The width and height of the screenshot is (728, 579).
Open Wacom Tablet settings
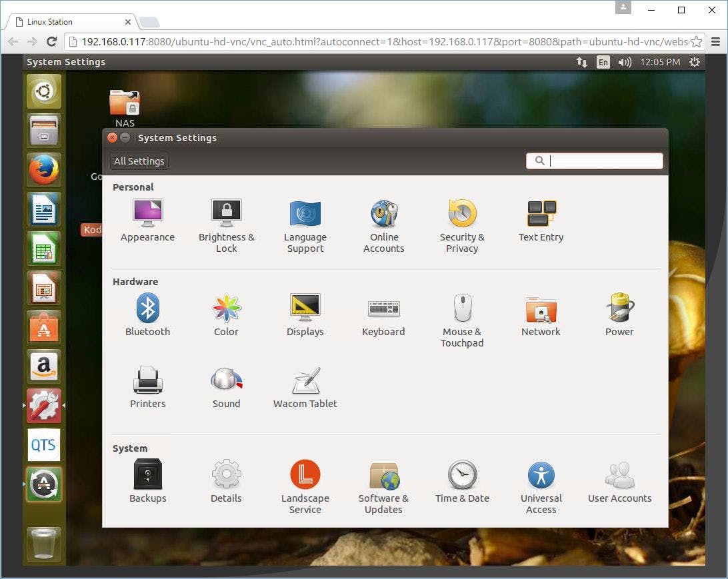tap(305, 387)
